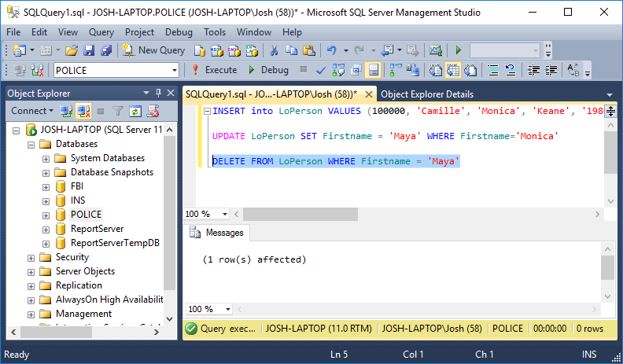The width and height of the screenshot is (623, 364).
Task: Open the Tools menu
Action: click(x=215, y=32)
